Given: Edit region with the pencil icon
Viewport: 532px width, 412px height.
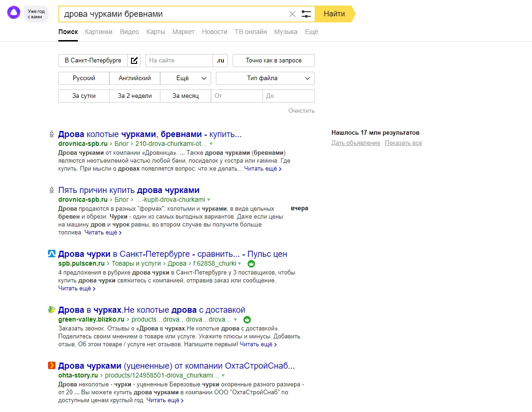Looking at the screenshot, I should (x=134, y=61).
